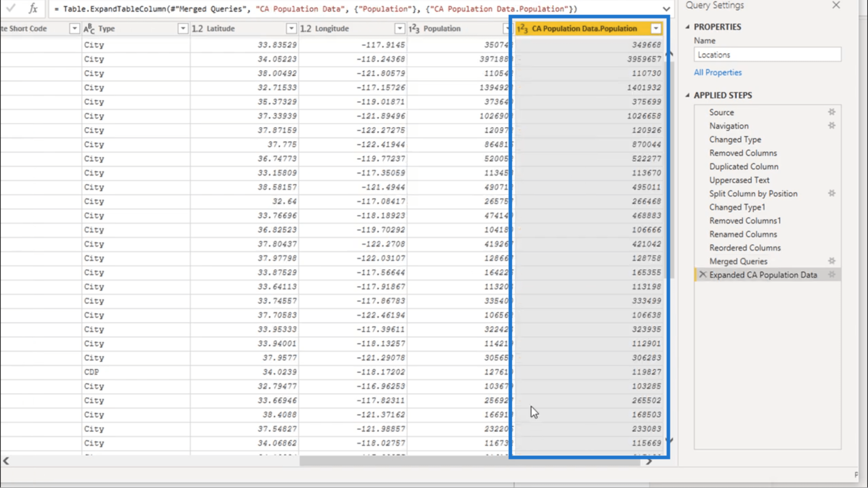868x488 pixels.
Task: Click the latitude value 37.9577
Action: point(280,358)
